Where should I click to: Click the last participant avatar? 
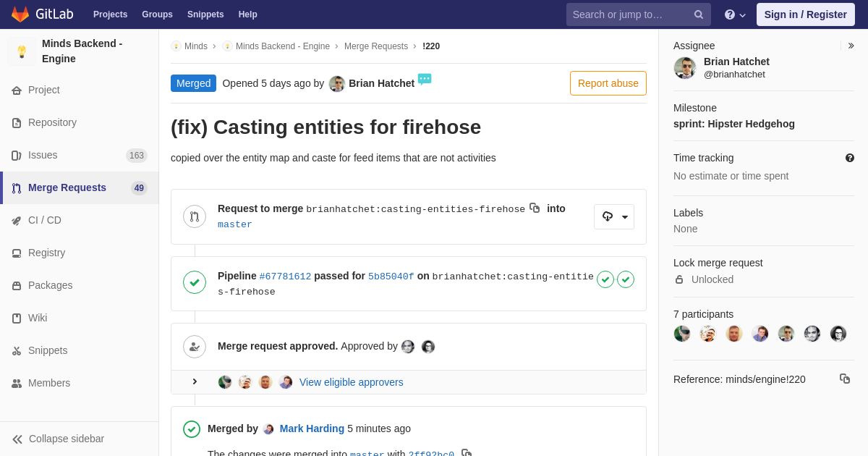click(838, 334)
